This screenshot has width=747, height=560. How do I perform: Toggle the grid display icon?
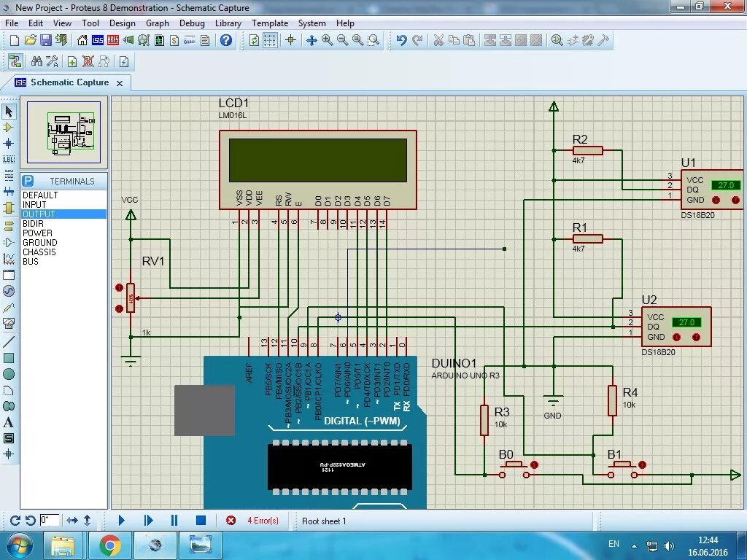270,41
